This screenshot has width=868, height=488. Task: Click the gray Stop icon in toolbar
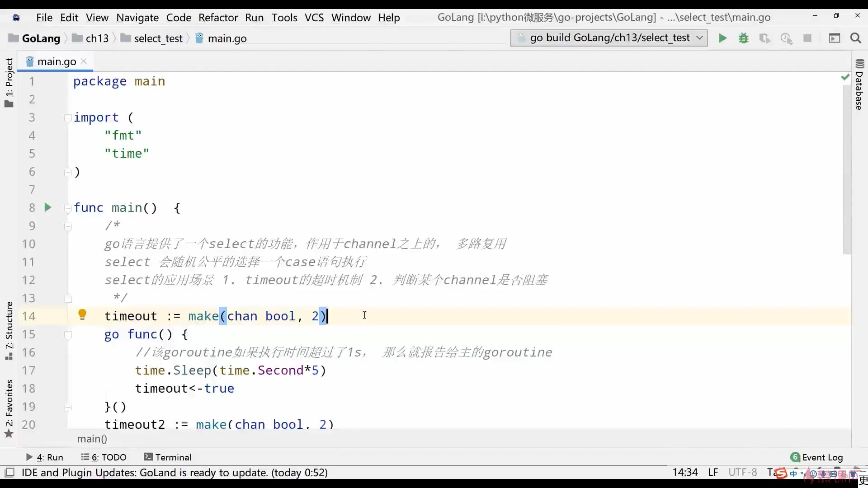coord(808,38)
